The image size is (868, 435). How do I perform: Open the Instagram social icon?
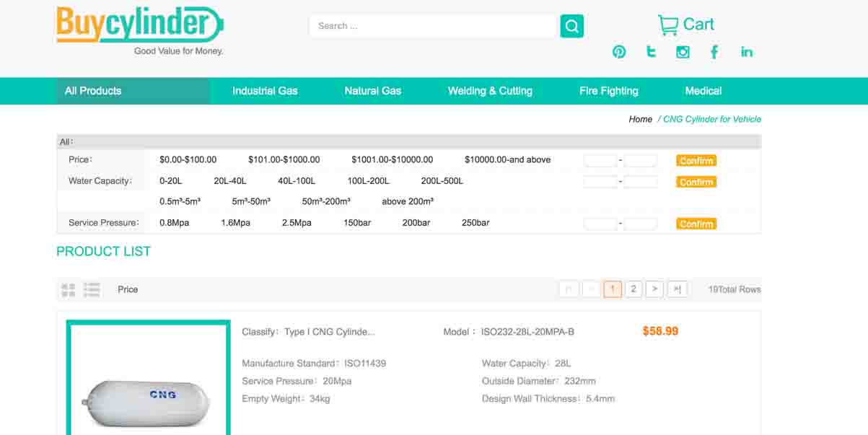683,52
